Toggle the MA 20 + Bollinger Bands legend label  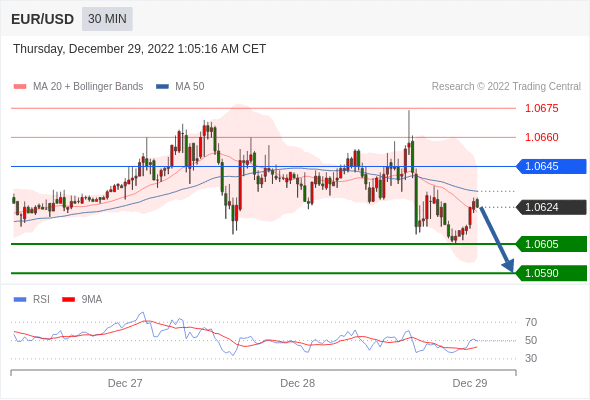tap(88, 87)
